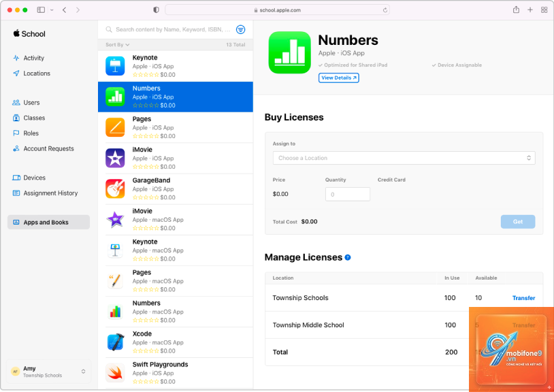Image resolution: width=554 pixels, height=392 pixels.
Task: Open Amy account switcher
Action: pos(49,372)
